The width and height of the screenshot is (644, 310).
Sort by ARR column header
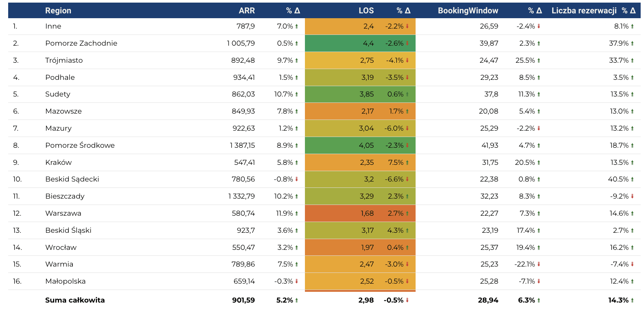(247, 11)
